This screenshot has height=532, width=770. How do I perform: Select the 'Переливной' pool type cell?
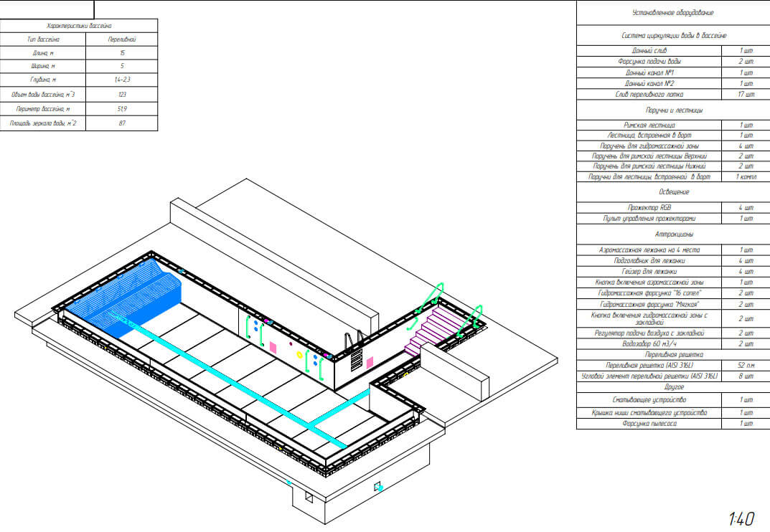tap(121, 39)
